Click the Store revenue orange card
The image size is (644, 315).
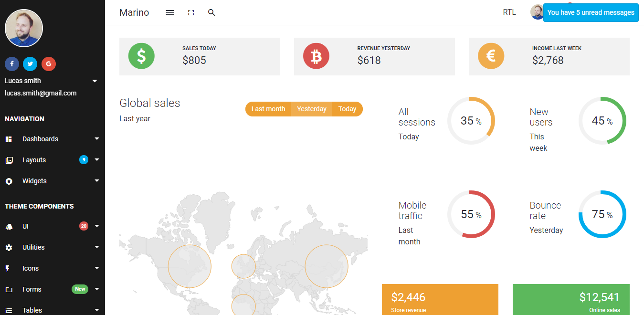(440, 300)
